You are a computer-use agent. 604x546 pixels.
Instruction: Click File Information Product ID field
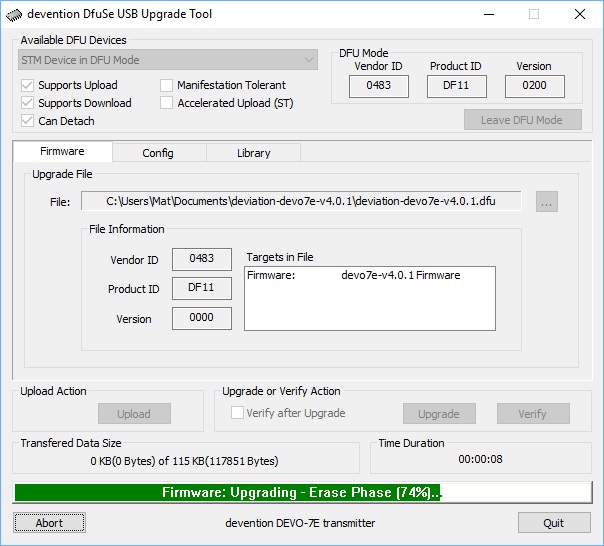[202, 288]
